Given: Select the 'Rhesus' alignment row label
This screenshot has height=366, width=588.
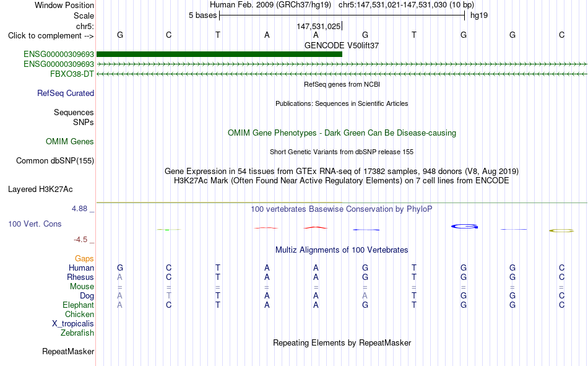Looking at the screenshot, I should pos(80,277).
